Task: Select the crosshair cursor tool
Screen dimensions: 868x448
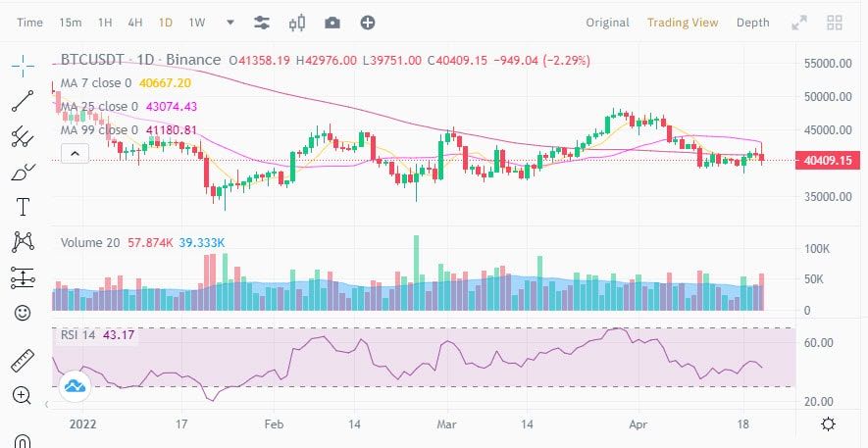Action: coord(23,66)
